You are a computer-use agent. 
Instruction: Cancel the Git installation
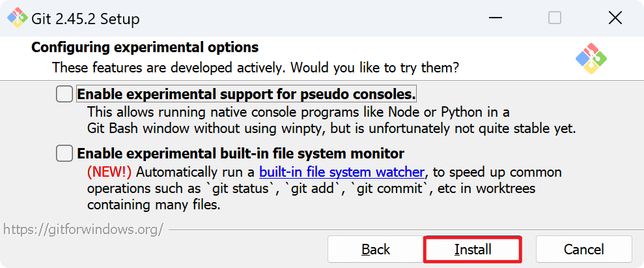click(x=583, y=249)
